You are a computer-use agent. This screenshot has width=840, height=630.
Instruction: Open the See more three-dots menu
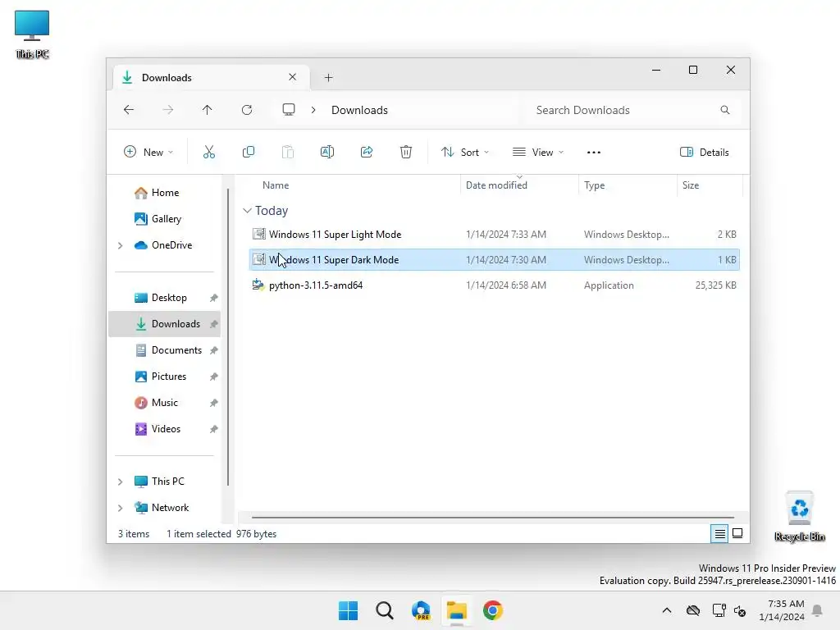coord(594,152)
